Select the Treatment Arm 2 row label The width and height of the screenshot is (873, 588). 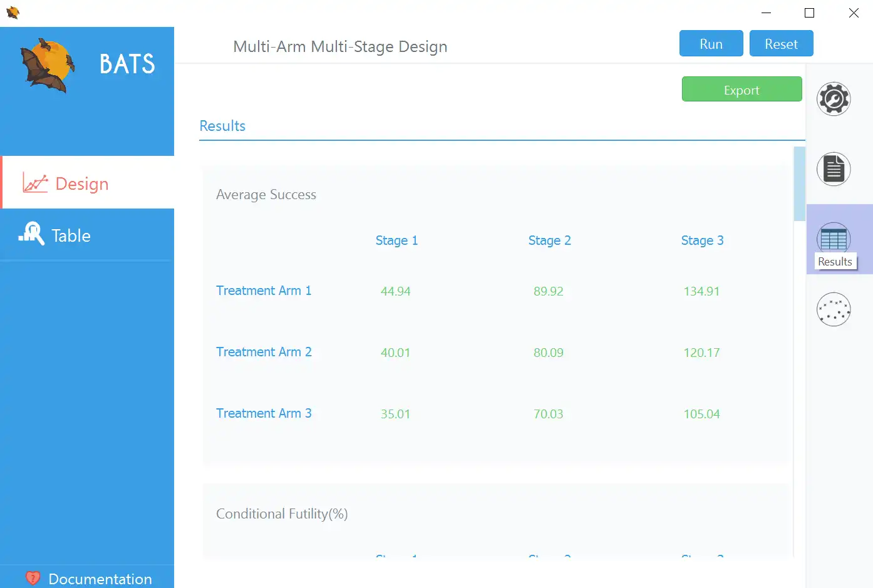click(264, 352)
